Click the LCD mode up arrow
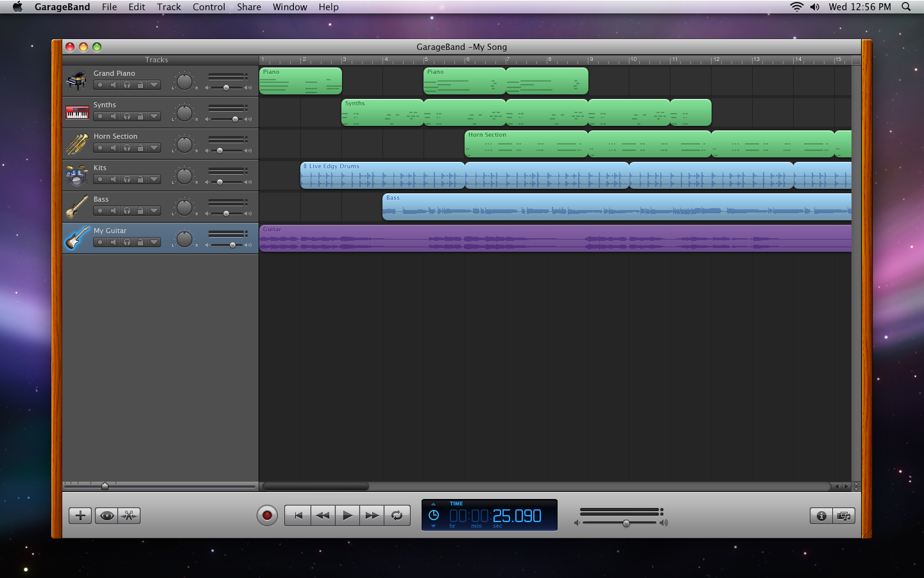This screenshot has height=578, width=924. pos(434,504)
